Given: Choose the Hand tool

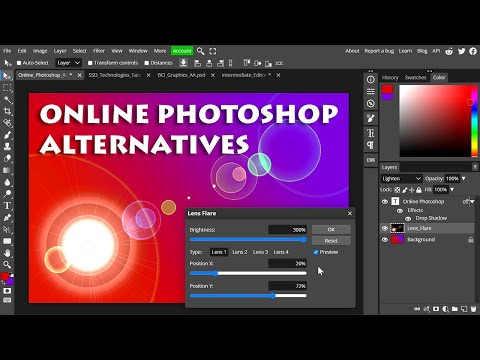Looking at the screenshot, I should coord(7,253).
